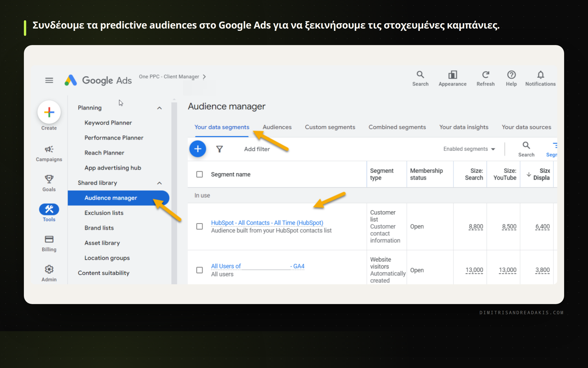Click One PPC - Client Manager account name
Screen dimensions: 588x368
pyautogui.click(x=169, y=77)
